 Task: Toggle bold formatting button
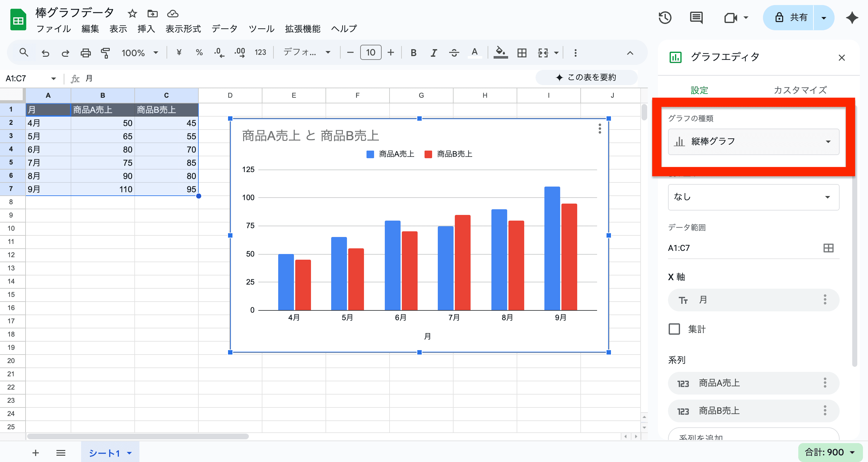tap(413, 53)
